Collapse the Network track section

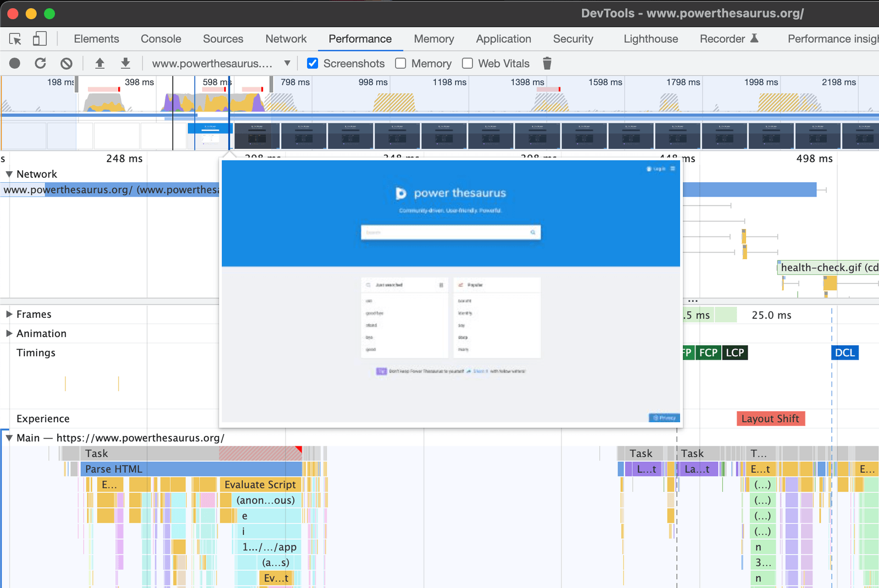pyautogui.click(x=9, y=174)
